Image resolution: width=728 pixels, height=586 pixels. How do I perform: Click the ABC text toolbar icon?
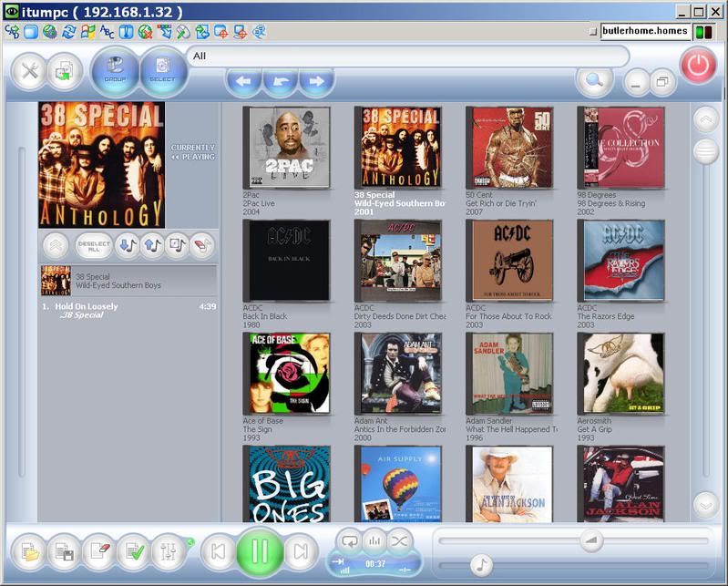pyautogui.click(x=107, y=32)
